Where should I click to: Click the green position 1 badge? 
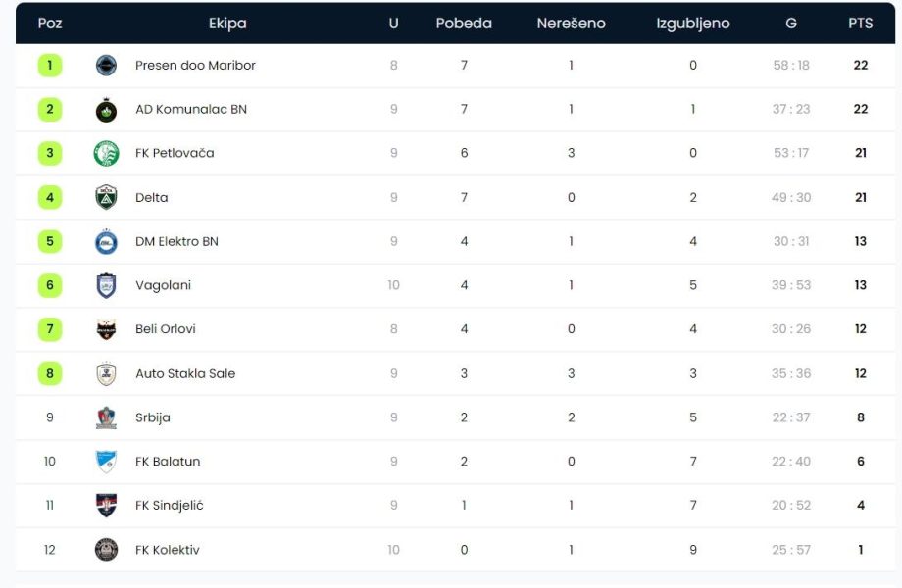pyautogui.click(x=50, y=66)
